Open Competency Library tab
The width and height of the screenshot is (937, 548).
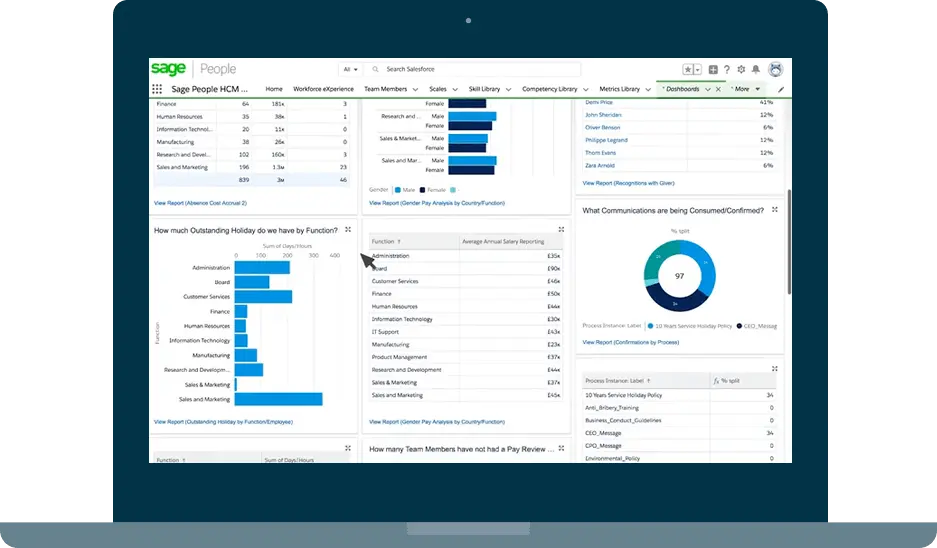pos(550,89)
